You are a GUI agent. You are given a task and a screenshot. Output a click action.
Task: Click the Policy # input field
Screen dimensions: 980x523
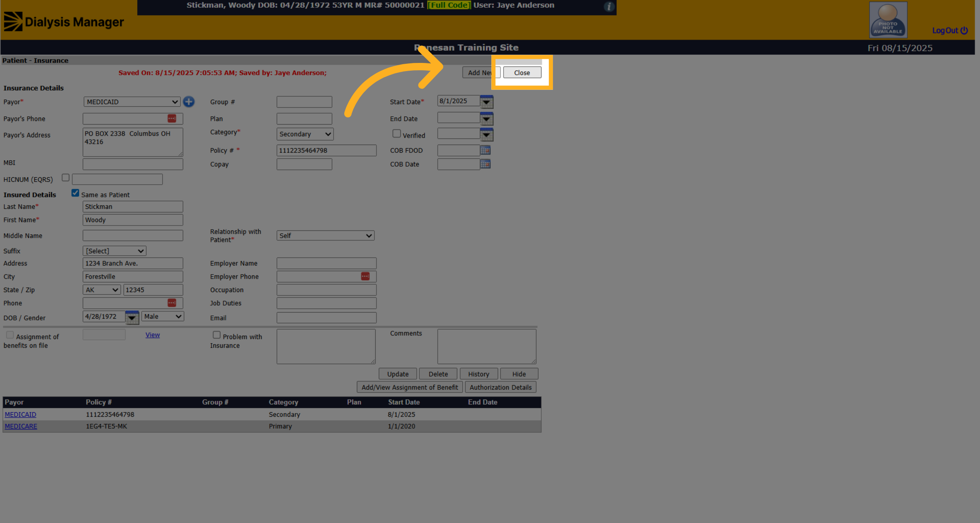[326, 150]
